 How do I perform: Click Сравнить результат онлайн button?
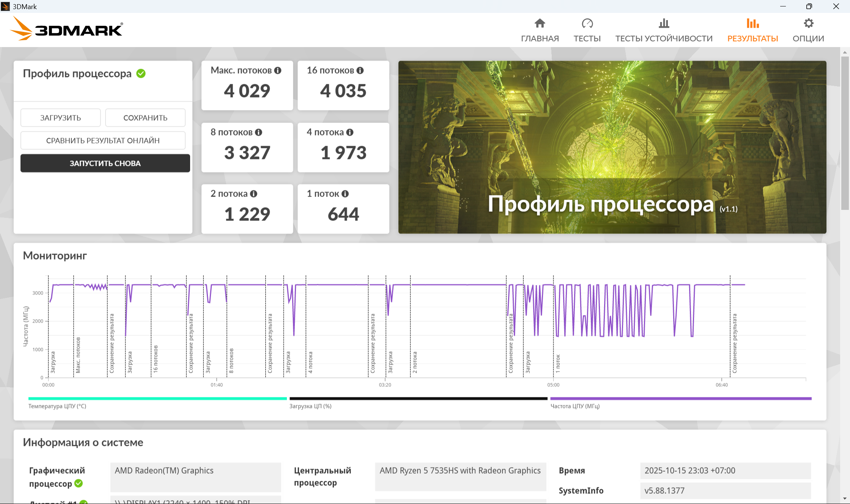[x=103, y=141]
